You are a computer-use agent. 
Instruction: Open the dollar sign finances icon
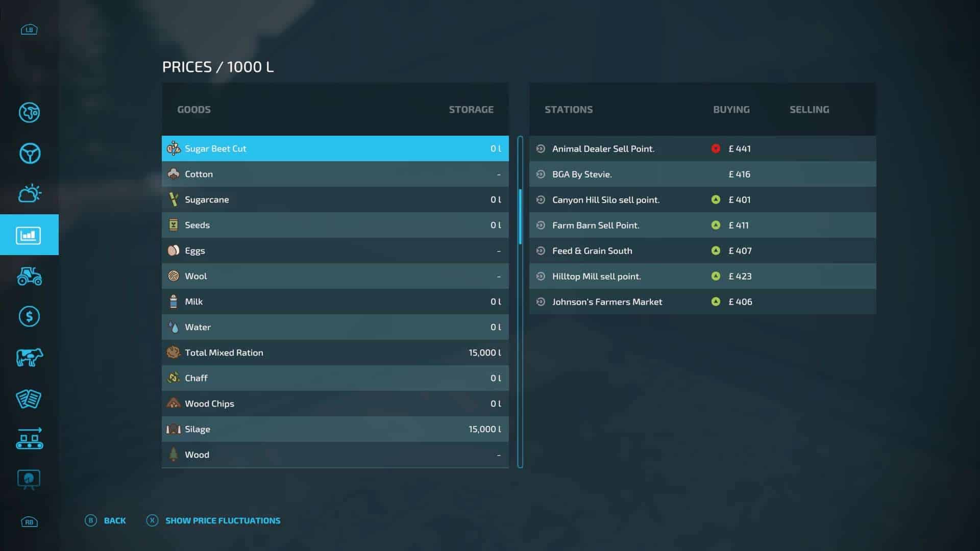(x=29, y=317)
